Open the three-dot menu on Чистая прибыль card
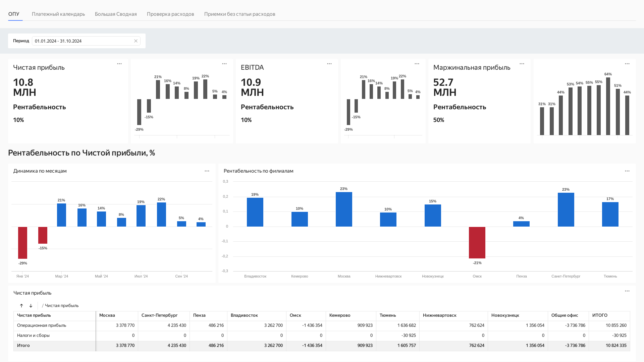The image size is (644, 362). [x=119, y=64]
